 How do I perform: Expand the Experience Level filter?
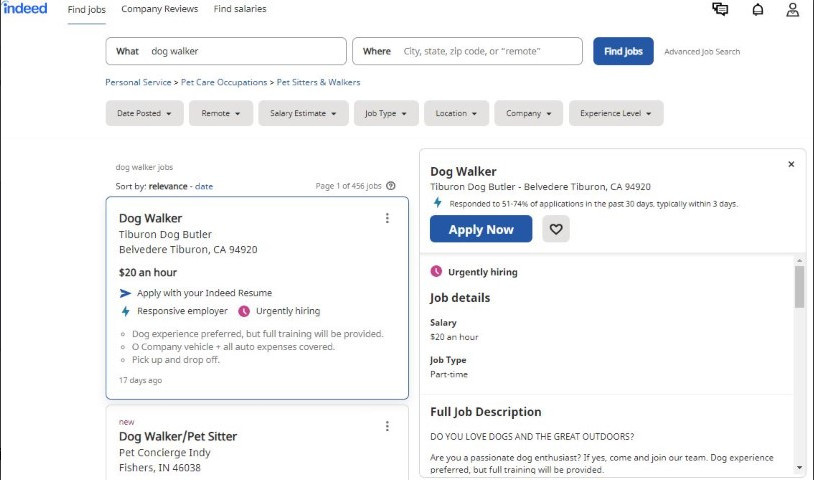(x=616, y=113)
